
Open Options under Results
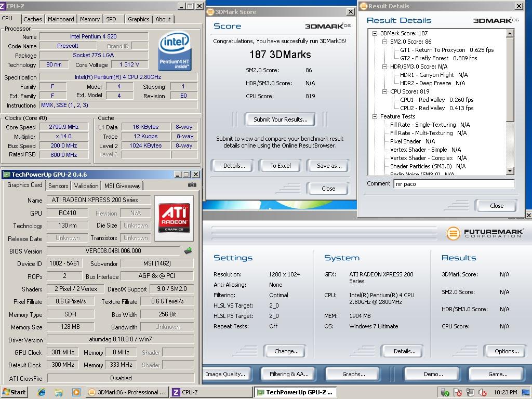point(506,352)
